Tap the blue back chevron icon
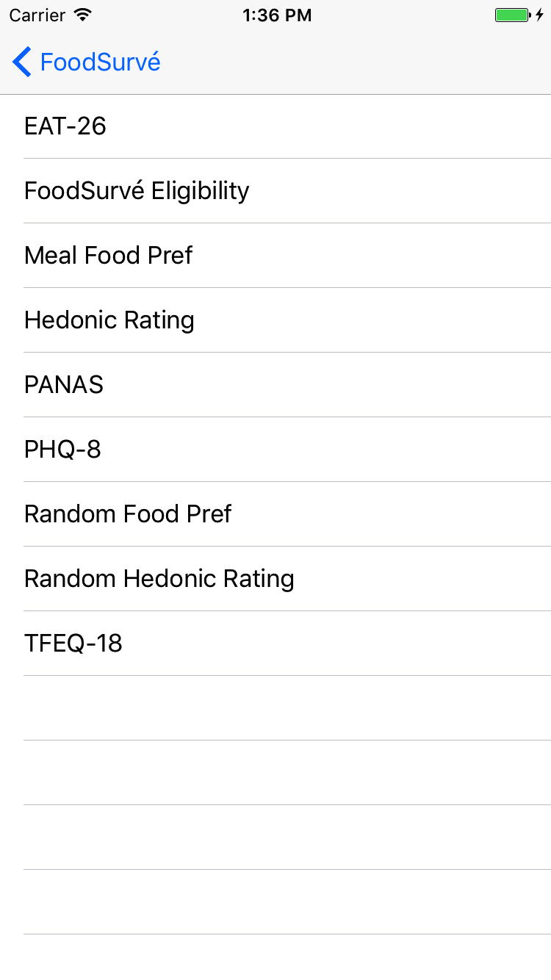This screenshot has width=551, height=980. 22,62
